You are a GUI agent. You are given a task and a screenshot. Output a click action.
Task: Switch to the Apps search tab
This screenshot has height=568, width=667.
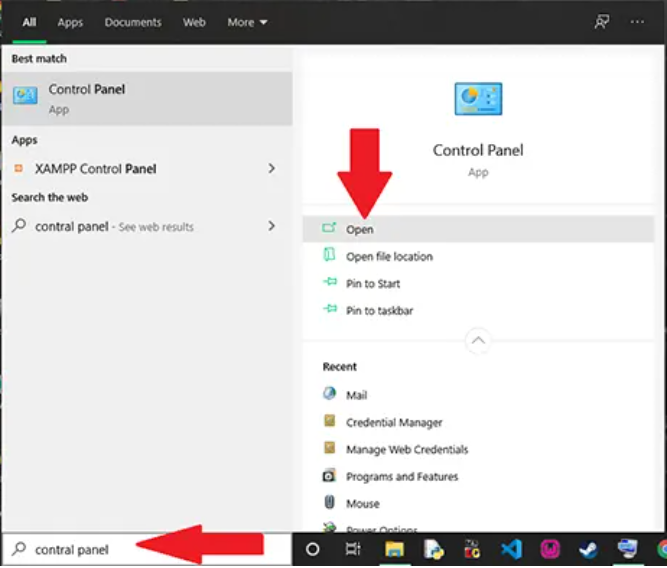point(70,22)
